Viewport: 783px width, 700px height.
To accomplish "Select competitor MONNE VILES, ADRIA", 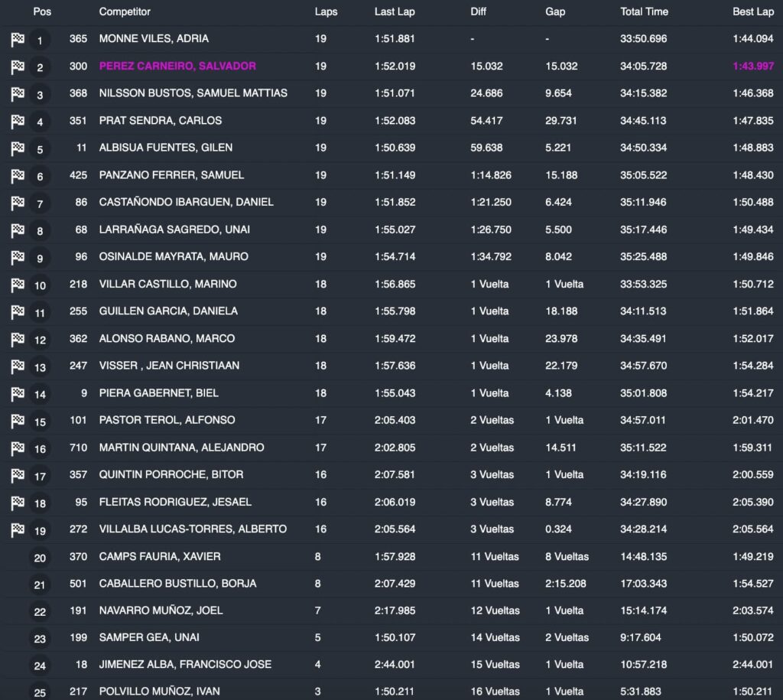I will click(154, 39).
